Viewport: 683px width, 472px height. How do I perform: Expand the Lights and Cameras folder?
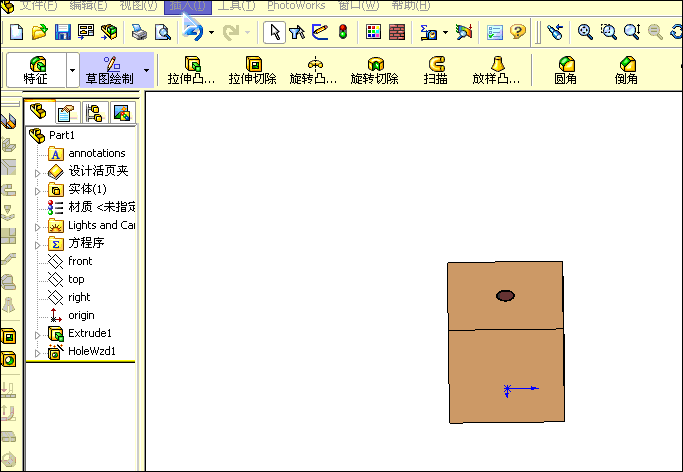37,227
